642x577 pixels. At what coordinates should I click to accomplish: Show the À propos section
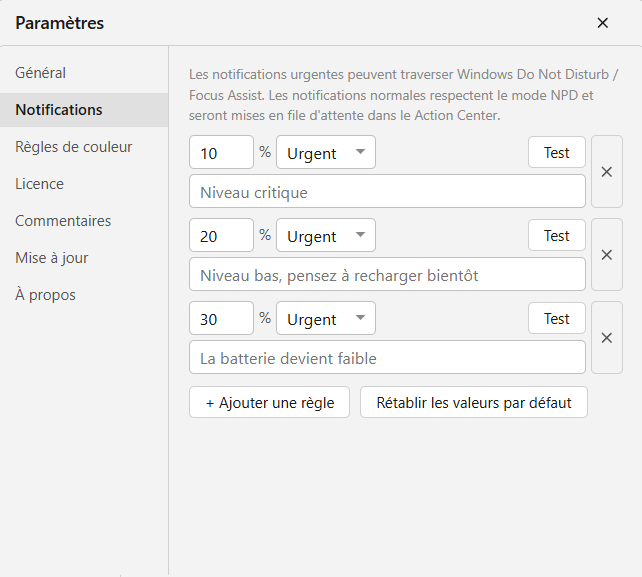click(84, 295)
